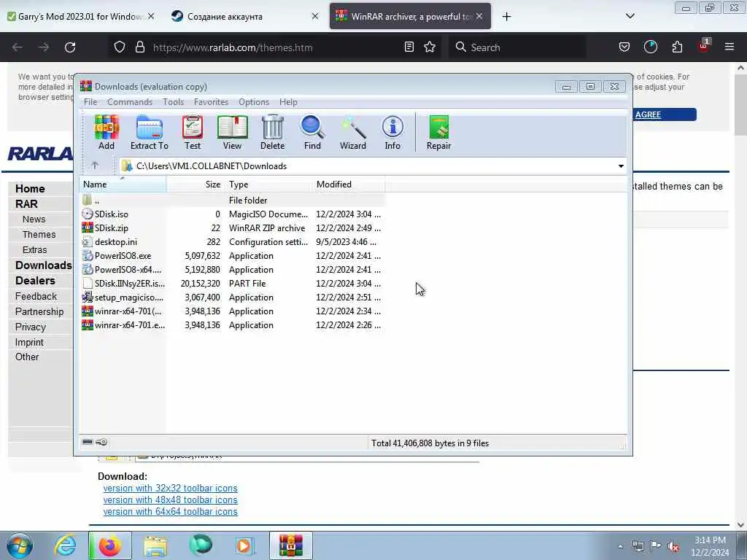The width and height of the screenshot is (747, 560).
Task: Open the Action Center flag tray icon
Action: 656,547
